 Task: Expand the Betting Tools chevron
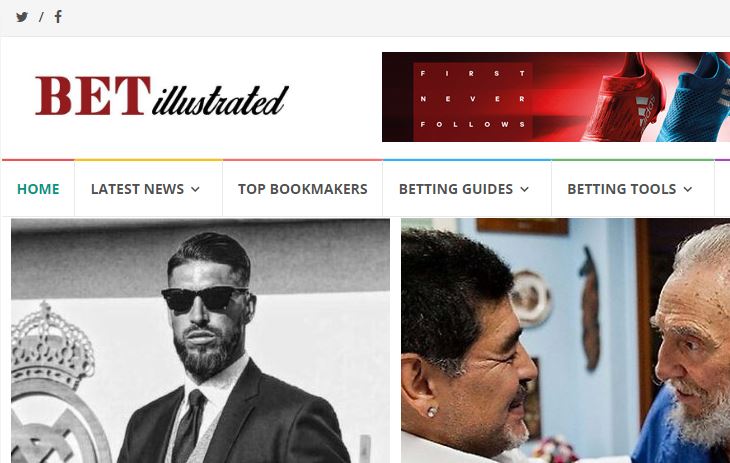click(x=688, y=189)
